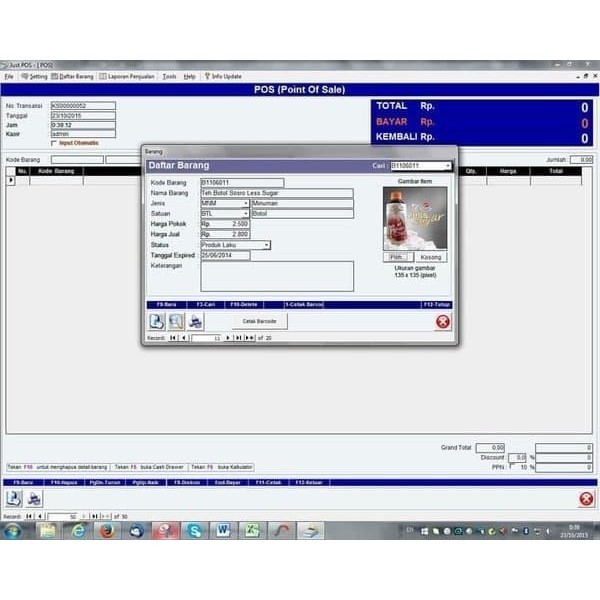
Task: Click the Tanggal Expired field
Action: click(225, 255)
